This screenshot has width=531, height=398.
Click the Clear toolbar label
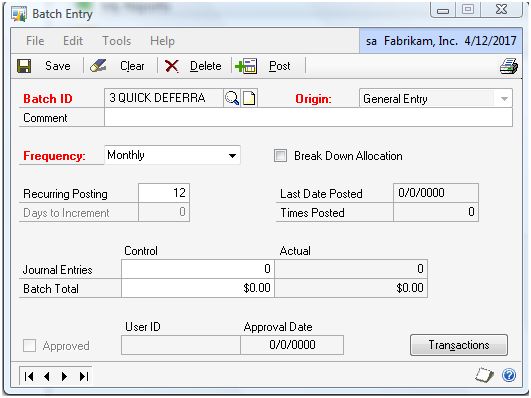pyautogui.click(x=132, y=66)
